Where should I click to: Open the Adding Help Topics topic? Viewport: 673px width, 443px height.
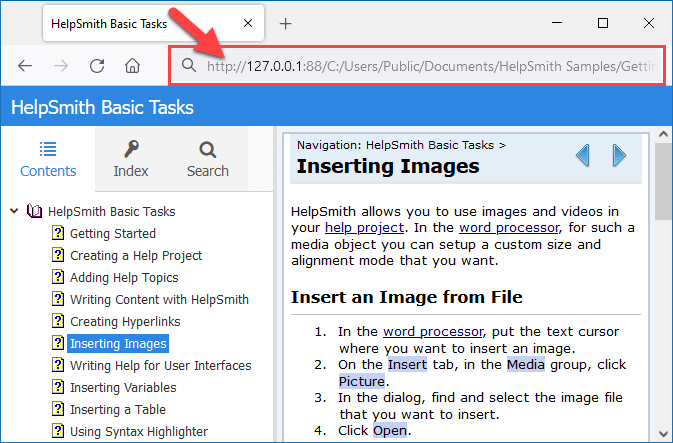click(x=124, y=278)
